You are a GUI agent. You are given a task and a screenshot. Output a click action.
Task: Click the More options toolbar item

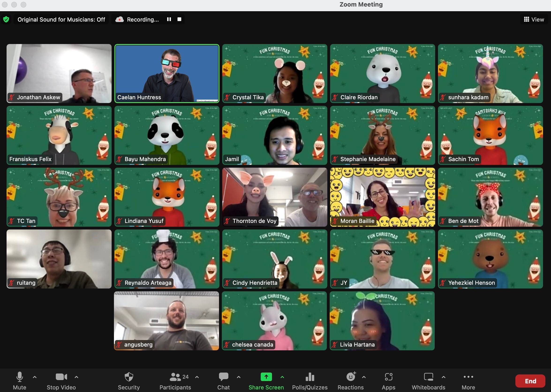pyautogui.click(x=468, y=380)
